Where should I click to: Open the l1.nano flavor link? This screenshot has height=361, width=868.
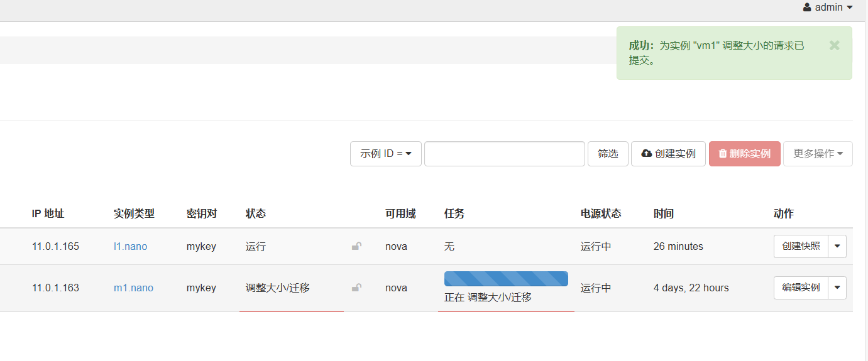(130, 247)
